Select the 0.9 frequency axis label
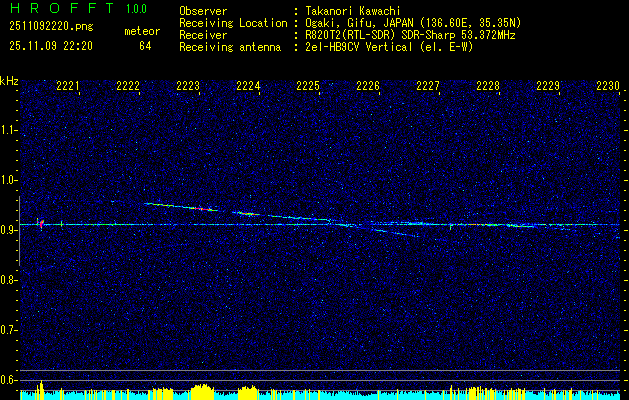Screen dimensions: 629x400 point(9,229)
